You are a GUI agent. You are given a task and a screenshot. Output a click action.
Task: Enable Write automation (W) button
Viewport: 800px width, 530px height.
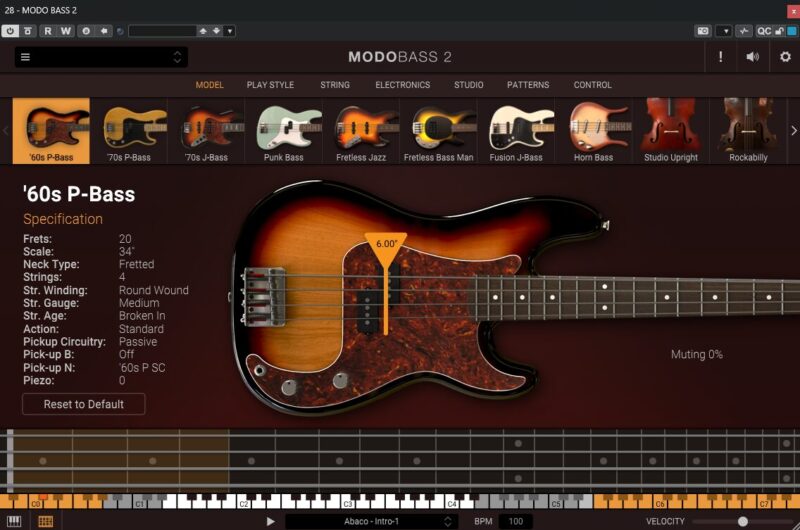coord(66,31)
